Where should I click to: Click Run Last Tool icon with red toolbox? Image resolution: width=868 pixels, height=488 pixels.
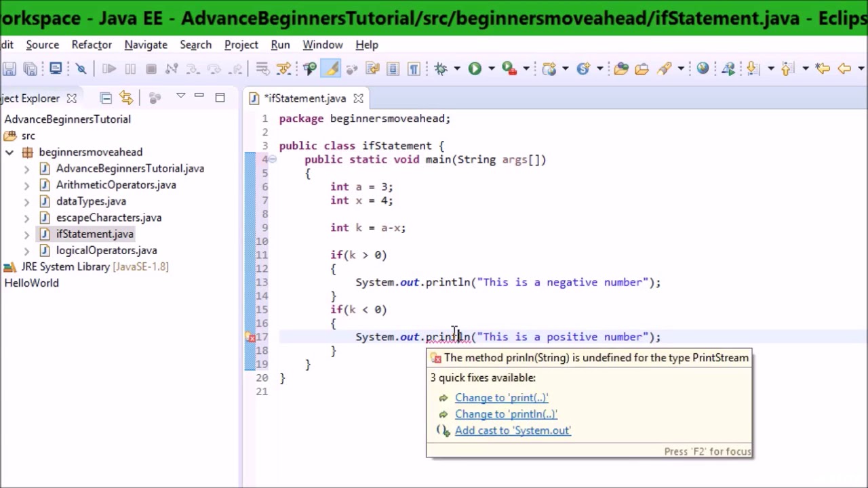tap(509, 68)
